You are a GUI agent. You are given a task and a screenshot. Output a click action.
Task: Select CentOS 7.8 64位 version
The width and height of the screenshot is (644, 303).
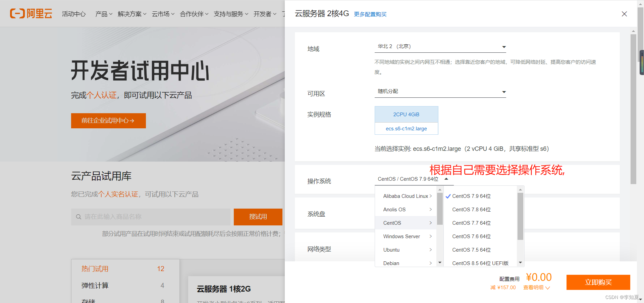point(471,210)
